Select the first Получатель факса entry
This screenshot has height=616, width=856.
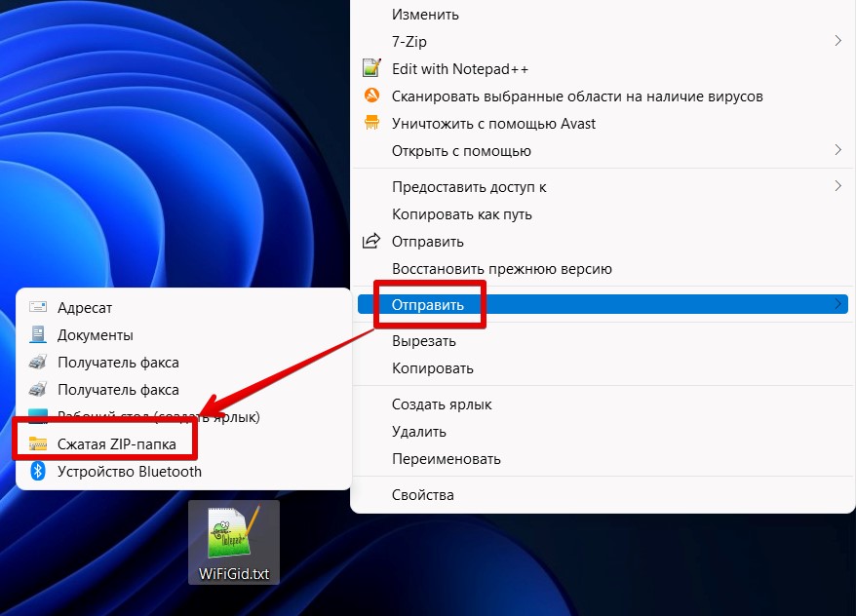(183, 363)
